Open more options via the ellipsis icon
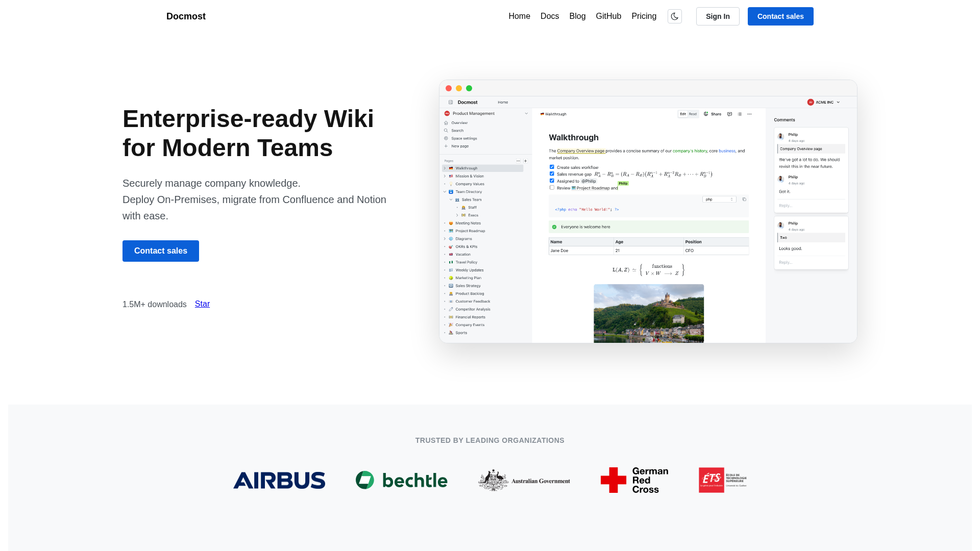Viewport: 980px width, 551px height. 749,114
